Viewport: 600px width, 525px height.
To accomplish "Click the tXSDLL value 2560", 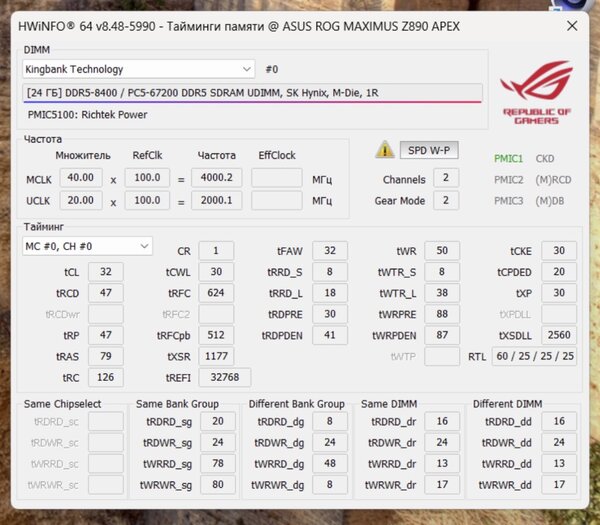I will click(x=559, y=335).
